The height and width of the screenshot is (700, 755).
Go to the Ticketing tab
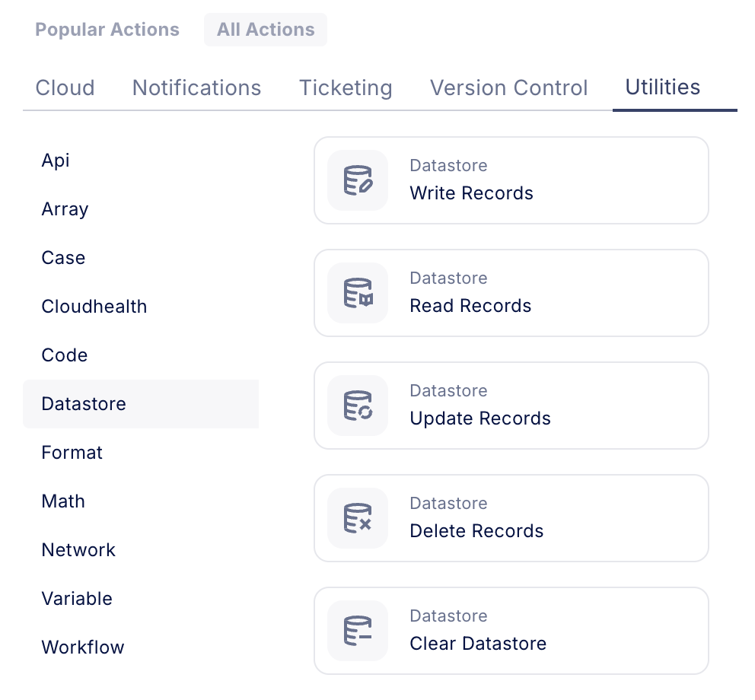pyautogui.click(x=346, y=87)
